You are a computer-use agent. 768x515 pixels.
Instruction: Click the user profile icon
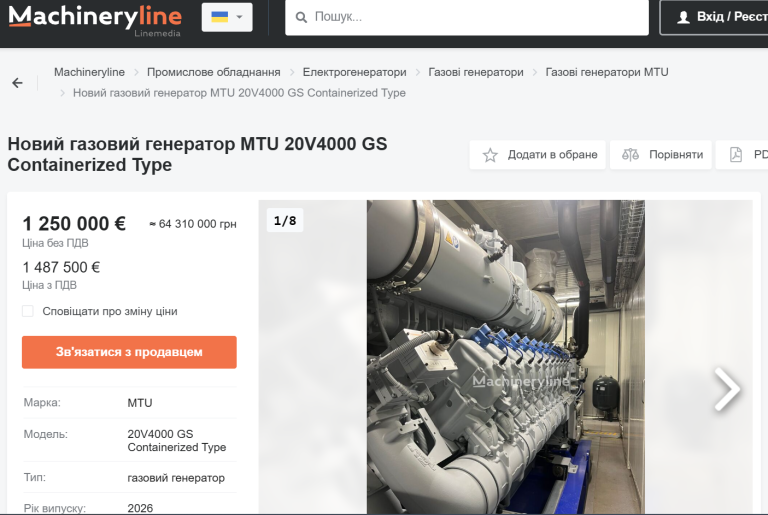pos(683,17)
